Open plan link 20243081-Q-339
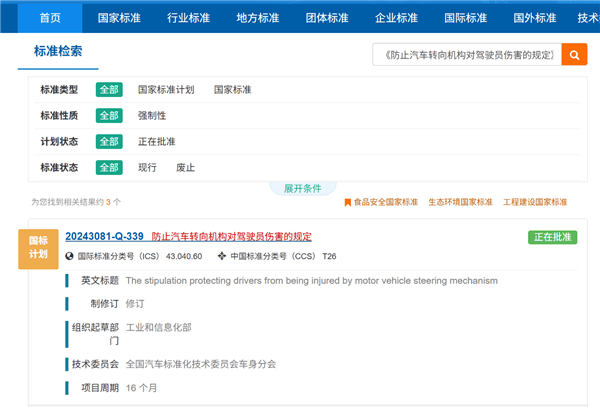This screenshot has height=408, width=600. click(104, 237)
